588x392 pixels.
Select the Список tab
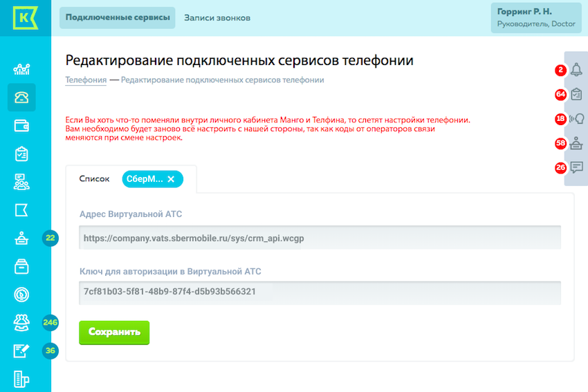94,178
